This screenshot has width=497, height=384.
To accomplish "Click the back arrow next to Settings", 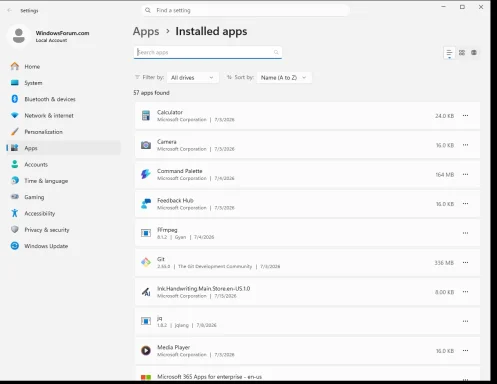I will (9, 10).
